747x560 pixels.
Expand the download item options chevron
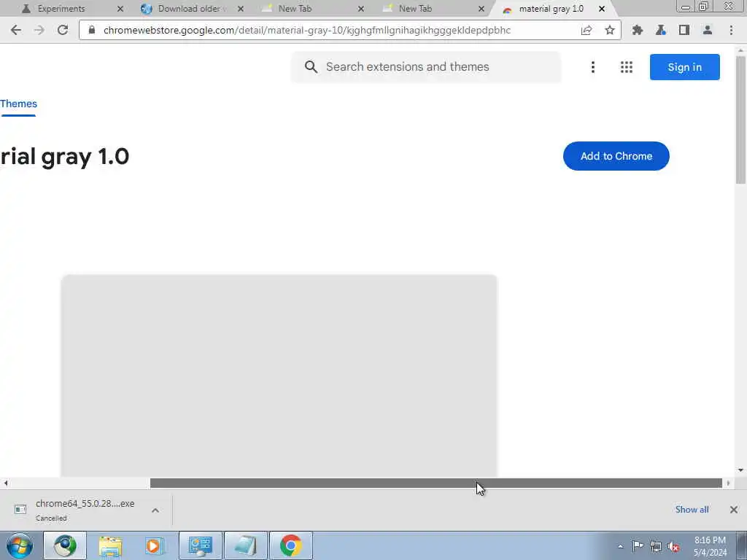[x=155, y=510]
